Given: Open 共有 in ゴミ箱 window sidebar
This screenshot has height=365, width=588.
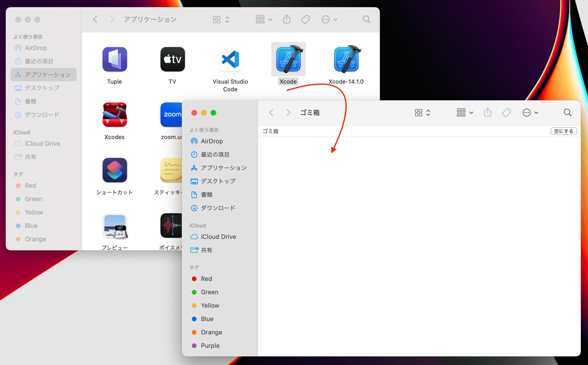Looking at the screenshot, I should [x=220, y=250].
